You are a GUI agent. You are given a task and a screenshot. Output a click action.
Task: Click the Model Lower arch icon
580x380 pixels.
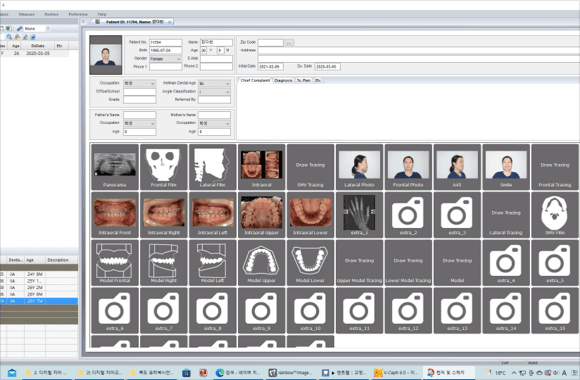(x=310, y=262)
